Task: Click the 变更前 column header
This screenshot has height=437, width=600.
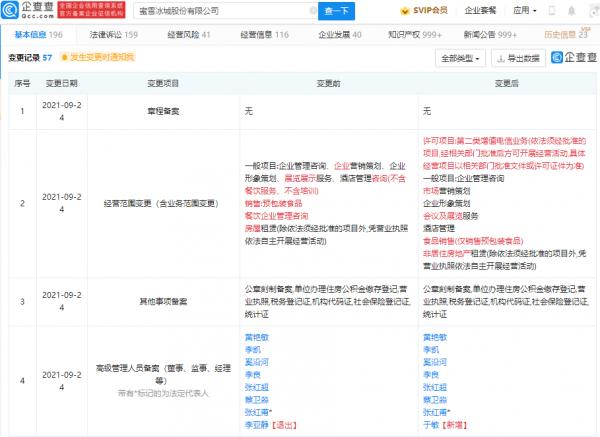Action: pyautogui.click(x=328, y=83)
